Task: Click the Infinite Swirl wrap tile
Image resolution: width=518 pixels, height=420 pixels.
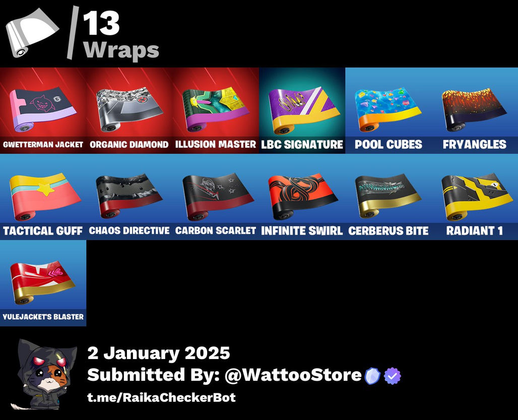Action: click(x=302, y=197)
